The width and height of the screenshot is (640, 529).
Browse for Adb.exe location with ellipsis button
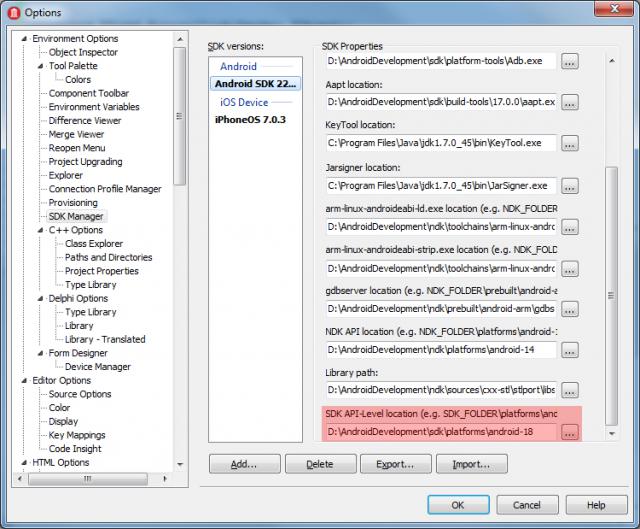pyautogui.click(x=570, y=61)
